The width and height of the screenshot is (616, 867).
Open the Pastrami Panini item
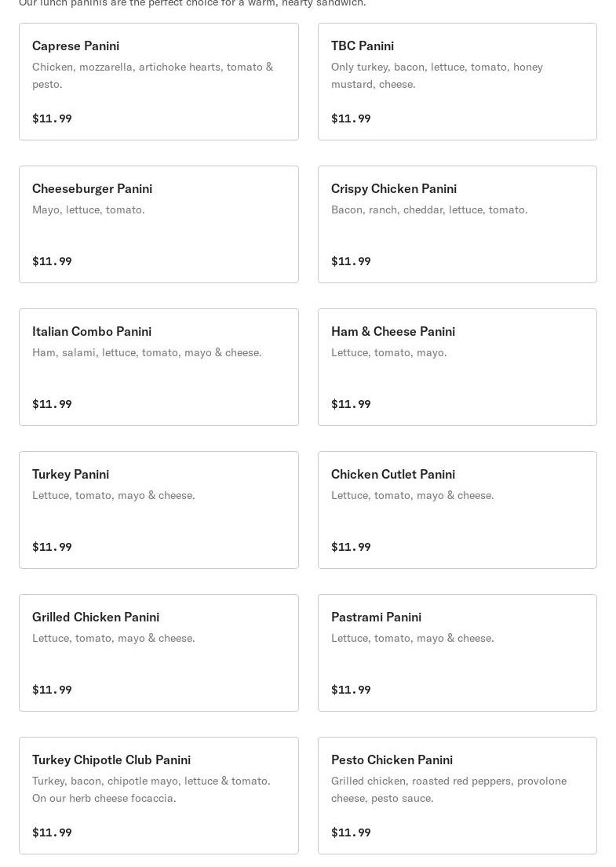point(457,653)
